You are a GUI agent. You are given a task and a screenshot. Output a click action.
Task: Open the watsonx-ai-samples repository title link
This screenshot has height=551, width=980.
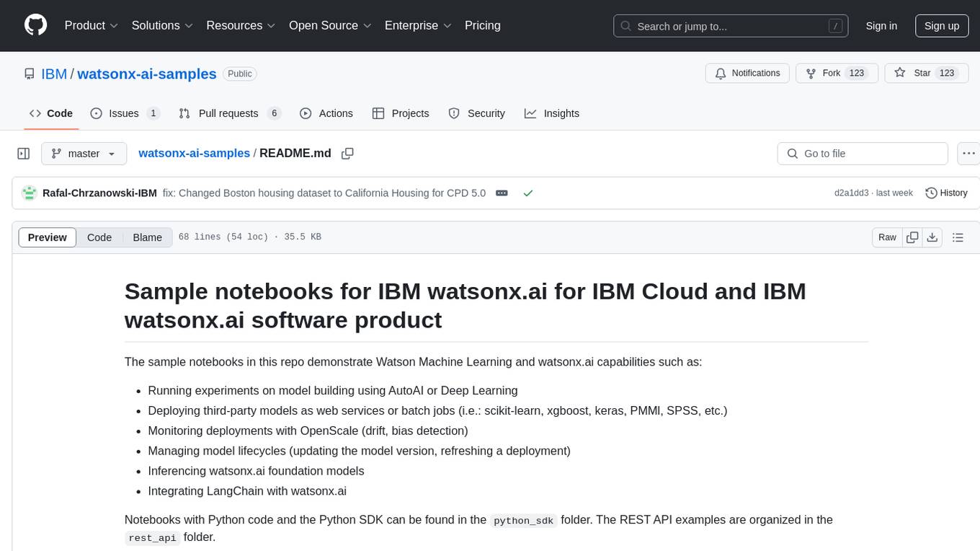147,74
